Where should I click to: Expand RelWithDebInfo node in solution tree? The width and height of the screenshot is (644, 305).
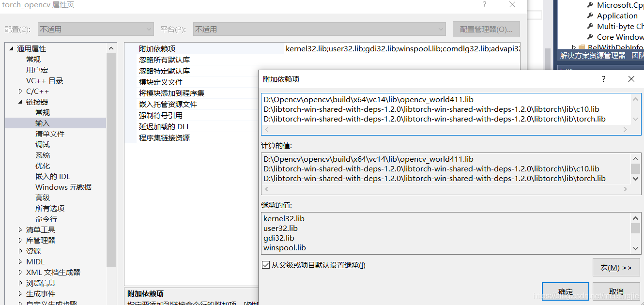[x=574, y=47]
